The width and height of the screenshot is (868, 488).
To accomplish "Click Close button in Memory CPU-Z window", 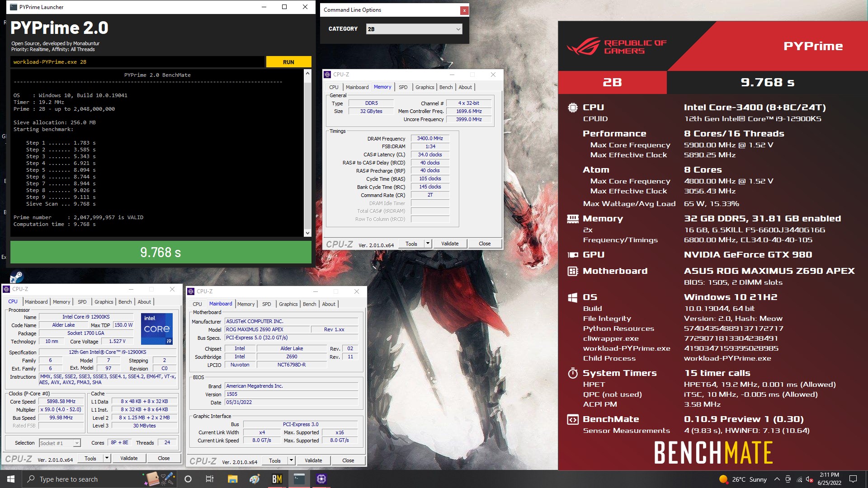I will [x=485, y=244].
